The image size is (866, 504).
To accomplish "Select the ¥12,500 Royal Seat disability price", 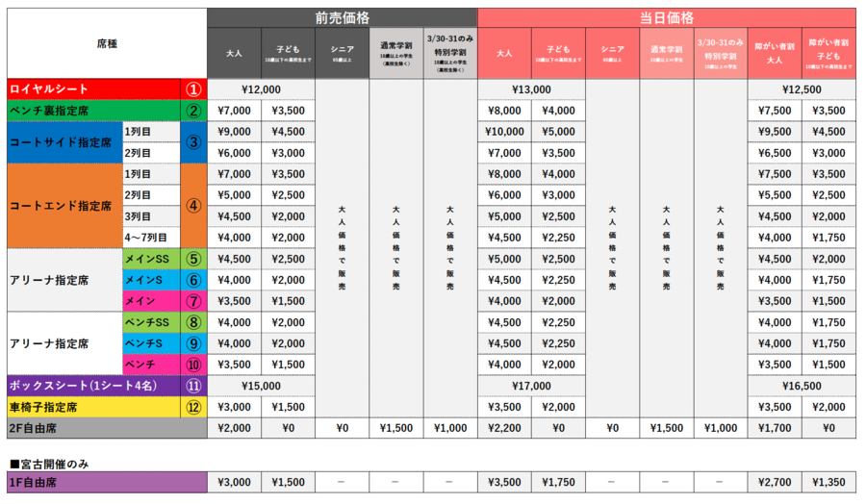I will tap(802, 88).
